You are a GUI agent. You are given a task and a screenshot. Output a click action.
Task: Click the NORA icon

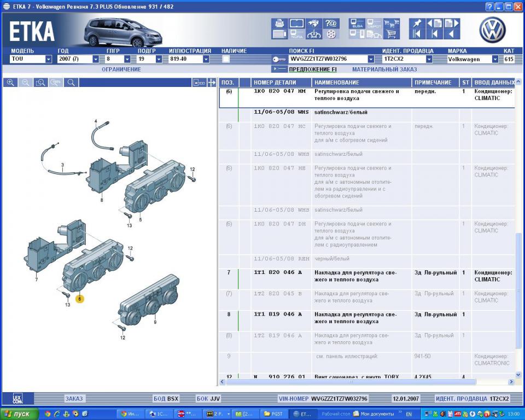click(x=296, y=34)
